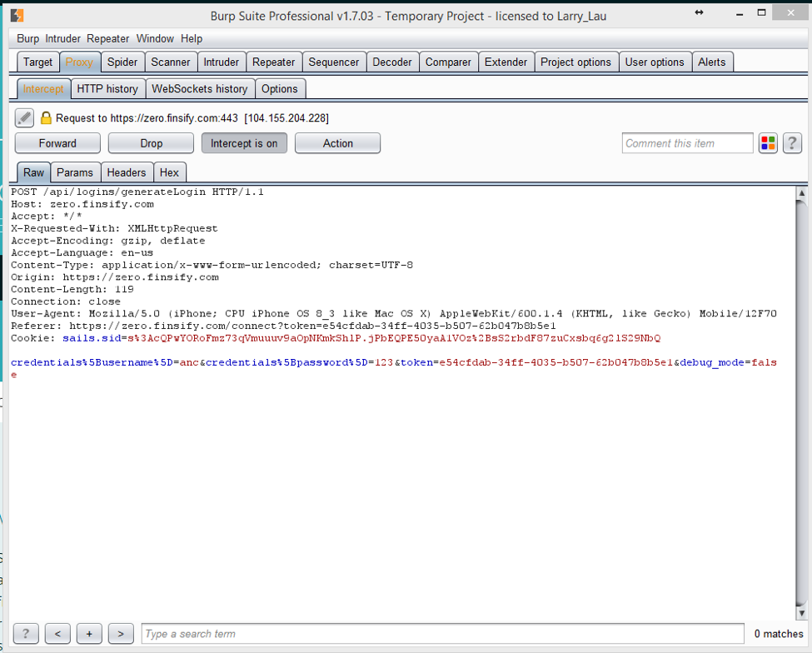Screen dimensions: 812x653
Task: Click the credentials%5Busername%5D parameter
Action: [92, 362]
